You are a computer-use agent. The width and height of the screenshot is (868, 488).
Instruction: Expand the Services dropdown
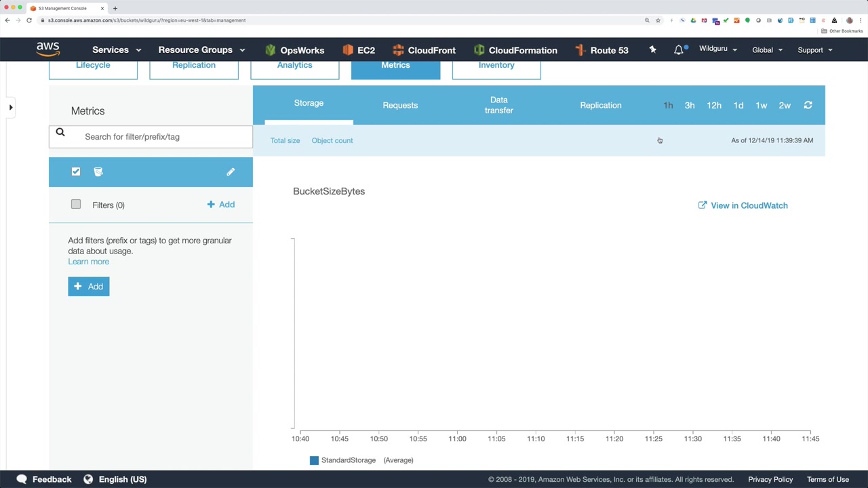click(117, 50)
